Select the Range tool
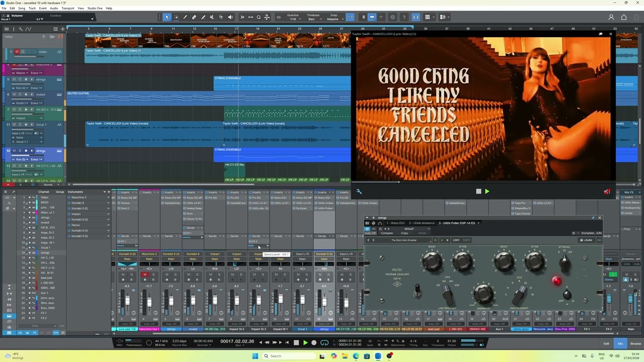644x362 pixels. click(176, 17)
